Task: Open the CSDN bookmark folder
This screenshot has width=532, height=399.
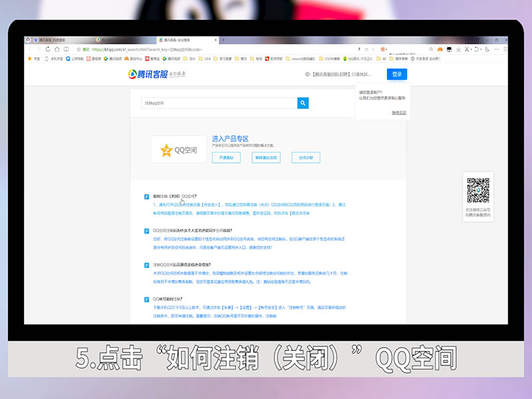Action: coord(329,59)
